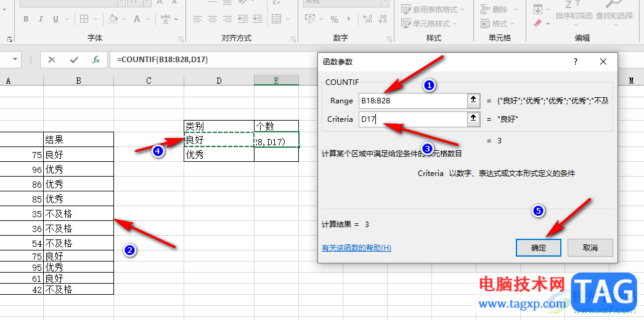Screen dimensions: 644x320
Task: Confirm formula entry with checkmark icon
Action: coord(74,60)
